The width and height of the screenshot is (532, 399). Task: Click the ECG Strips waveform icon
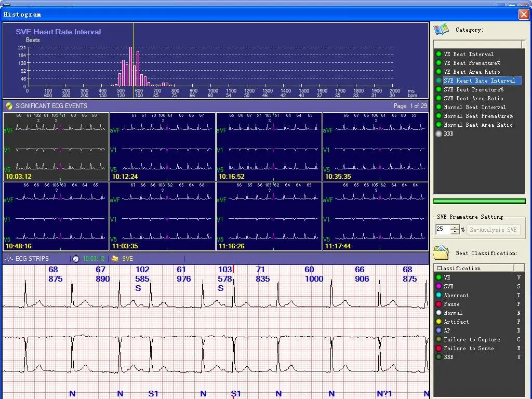[9, 258]
